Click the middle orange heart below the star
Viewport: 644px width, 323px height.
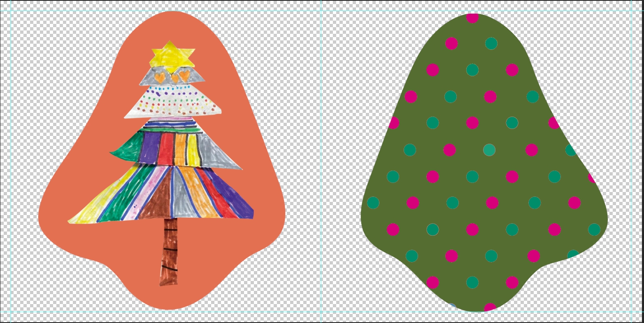pos(175,77)
